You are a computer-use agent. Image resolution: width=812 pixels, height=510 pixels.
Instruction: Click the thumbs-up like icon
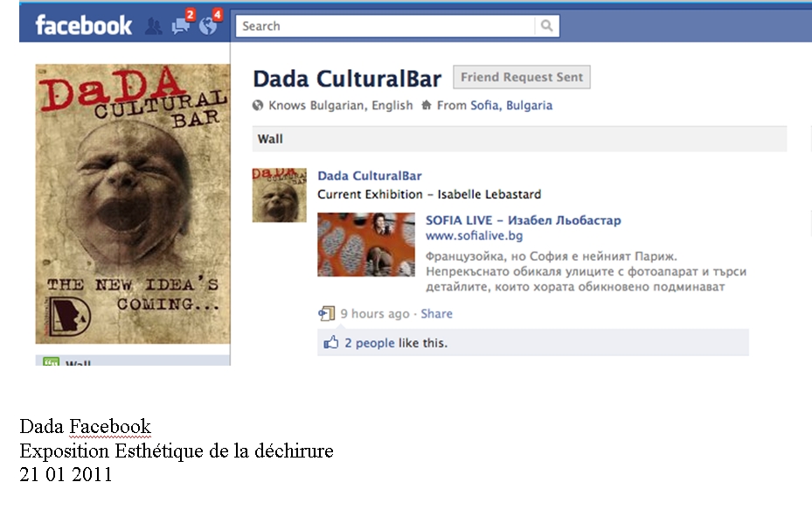331,343
